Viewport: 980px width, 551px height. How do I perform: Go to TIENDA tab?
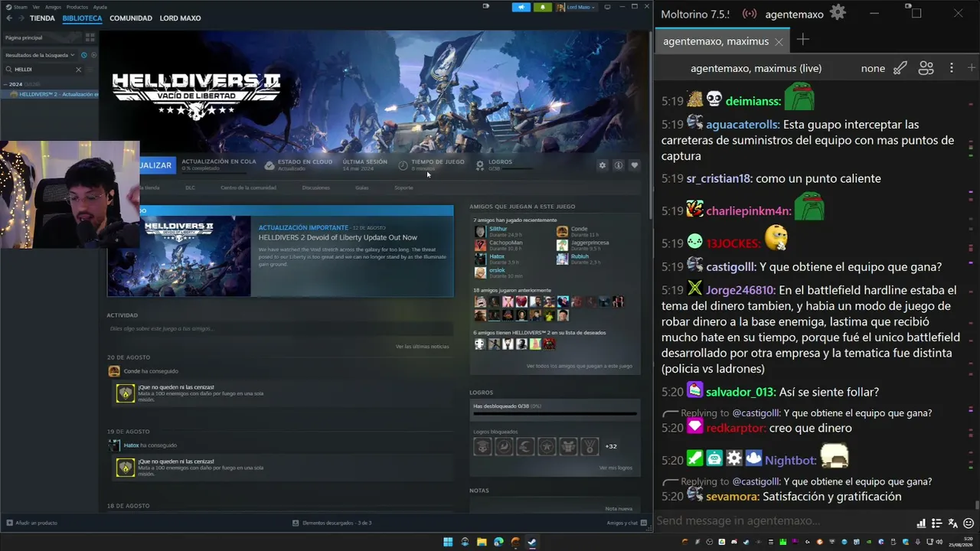[42, 18]
